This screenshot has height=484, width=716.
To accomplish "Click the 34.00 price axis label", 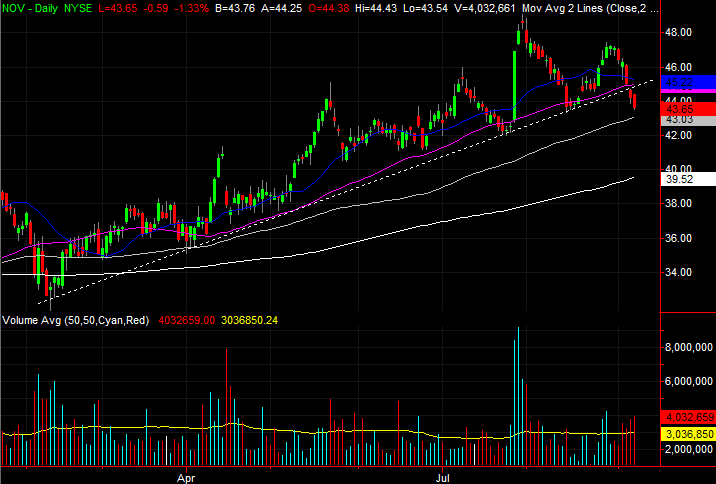I will (679, 272).
